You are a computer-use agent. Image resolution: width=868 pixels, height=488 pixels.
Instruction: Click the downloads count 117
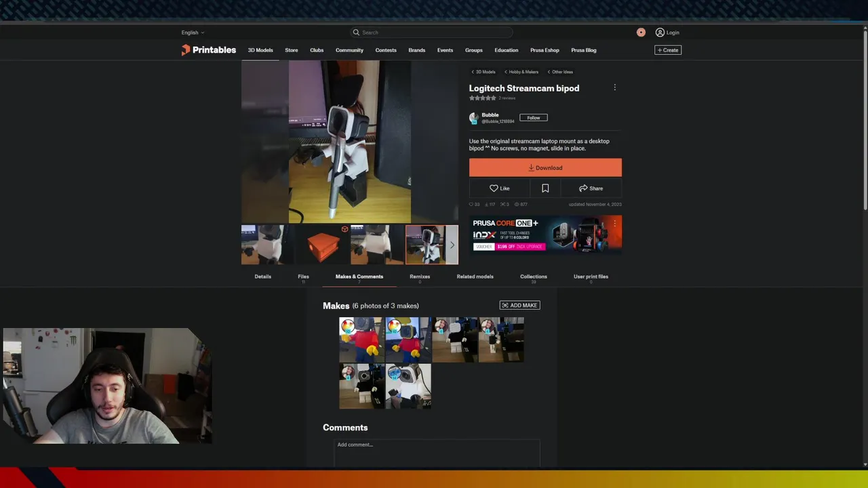tap(490, 204)
